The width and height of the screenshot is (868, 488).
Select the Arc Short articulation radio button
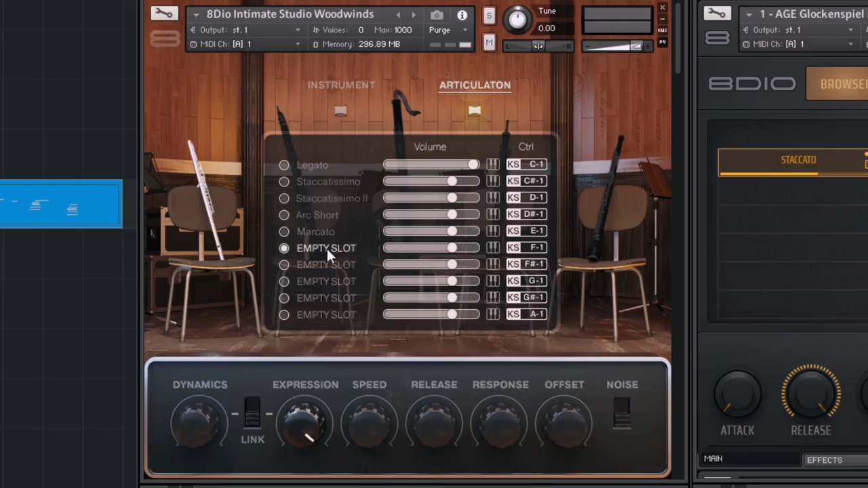284,215
